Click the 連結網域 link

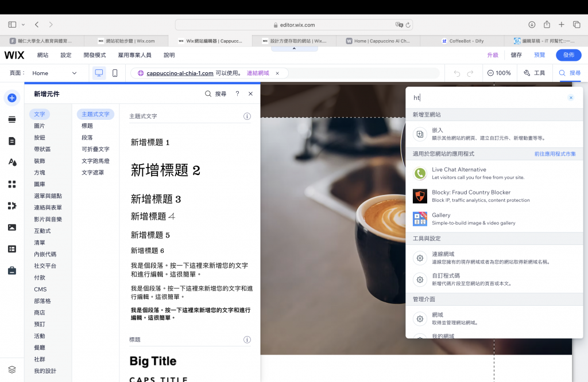tap(258, 73)
